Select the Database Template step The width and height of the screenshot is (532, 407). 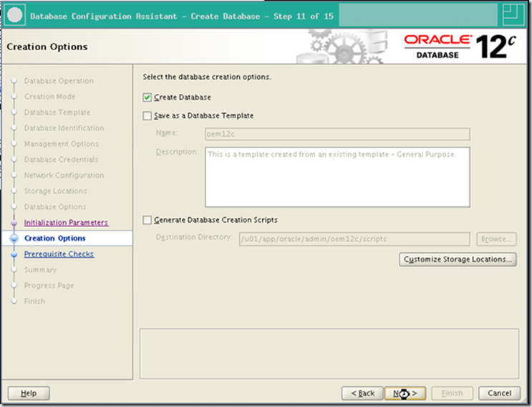click(x=57, y=112)
